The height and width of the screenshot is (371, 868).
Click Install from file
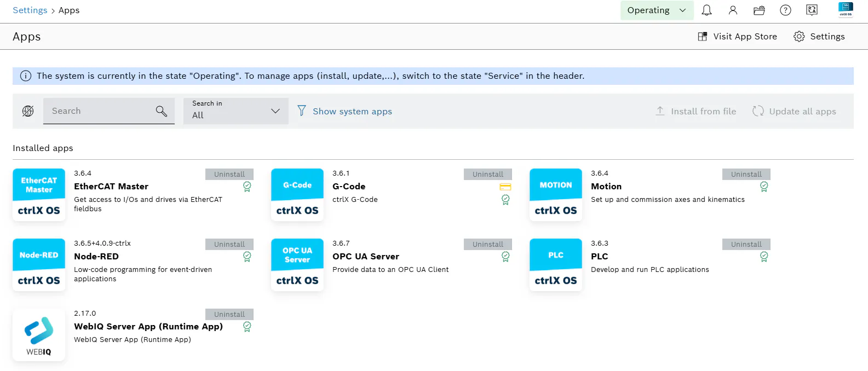(696, 111)
